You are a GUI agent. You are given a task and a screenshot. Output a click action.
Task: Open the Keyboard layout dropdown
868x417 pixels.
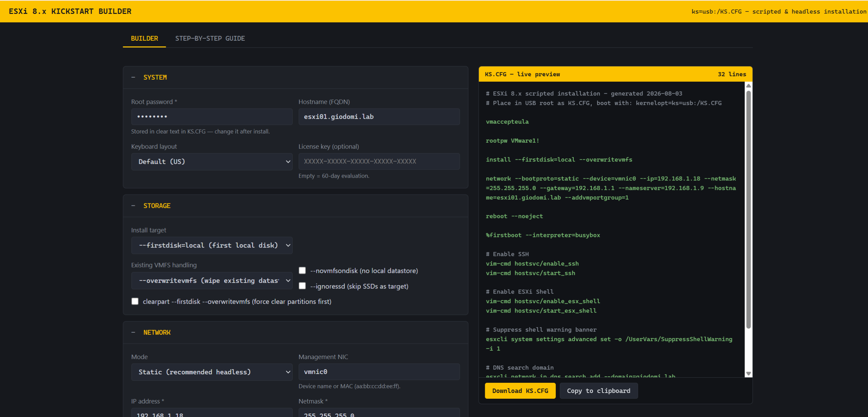pyautogui.click(x=212, y=162)
